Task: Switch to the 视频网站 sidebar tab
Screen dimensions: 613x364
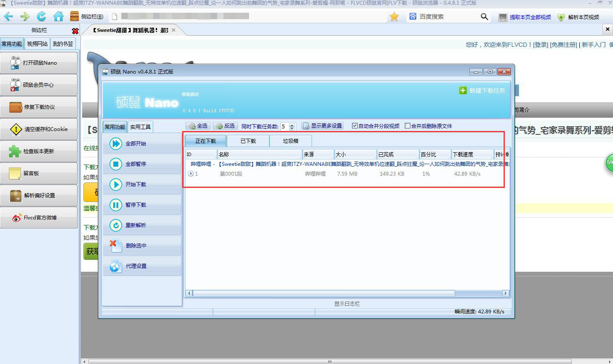Action: click(37, 44)
